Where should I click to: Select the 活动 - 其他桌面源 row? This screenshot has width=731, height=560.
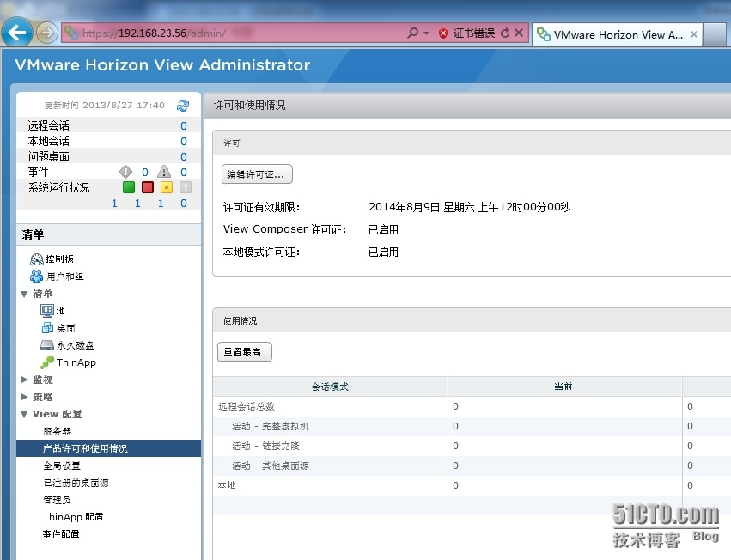[x=472, y=466]
